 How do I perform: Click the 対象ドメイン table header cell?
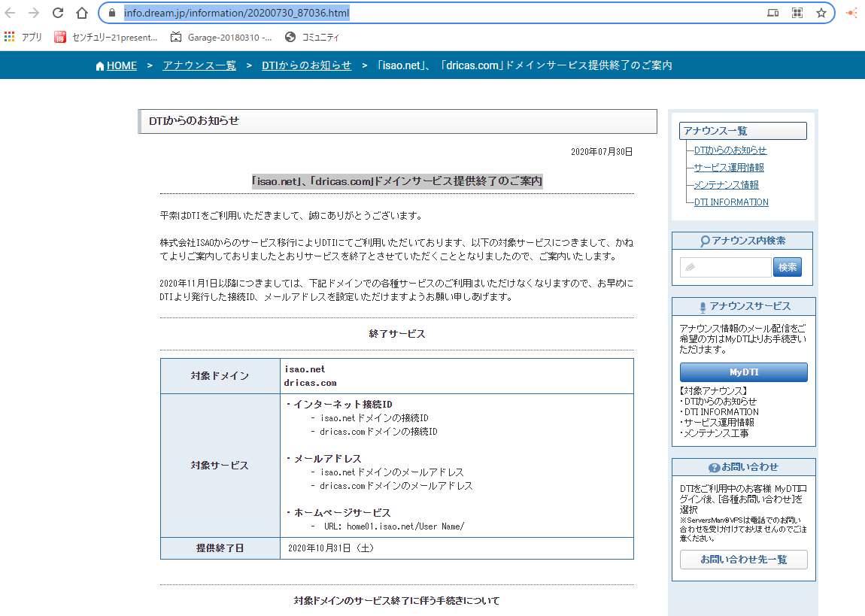pos(220,376)
